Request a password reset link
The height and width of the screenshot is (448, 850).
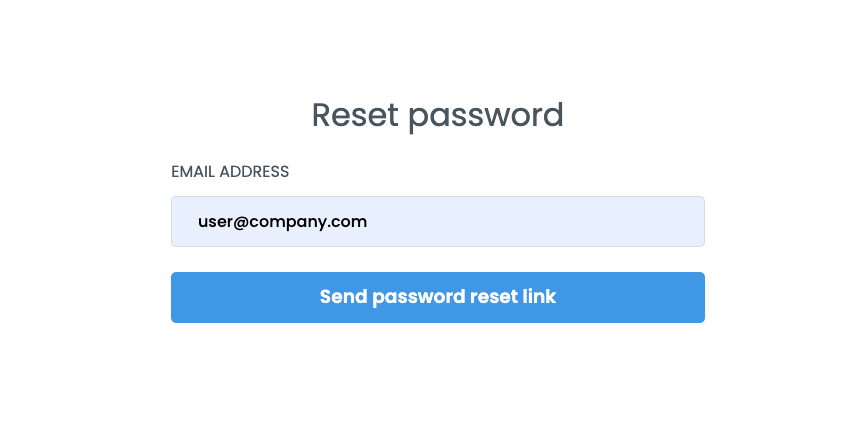[x=437, y=297]
